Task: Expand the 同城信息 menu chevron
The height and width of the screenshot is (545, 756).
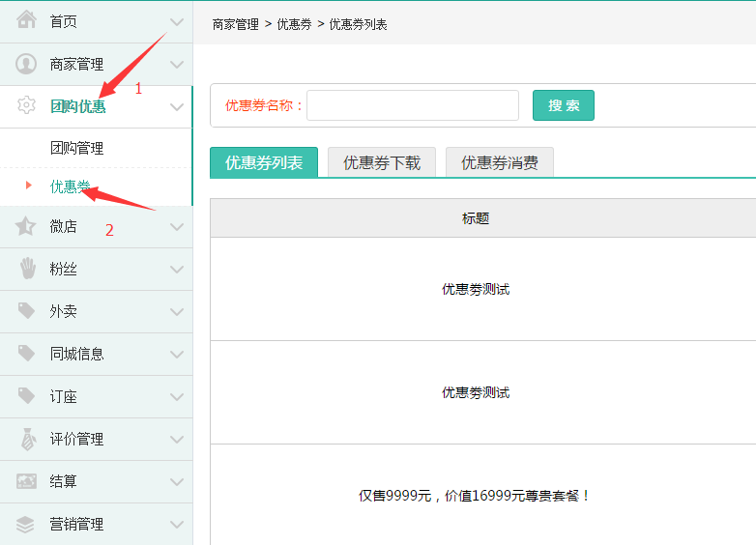Action: pyautogui.click(x=177, y=355)
